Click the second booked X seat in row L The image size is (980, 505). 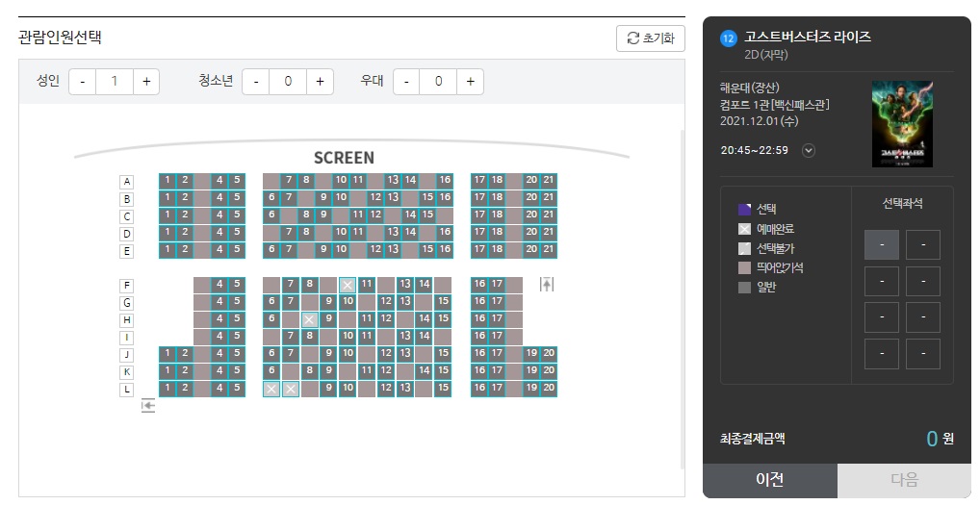point(291,389)
